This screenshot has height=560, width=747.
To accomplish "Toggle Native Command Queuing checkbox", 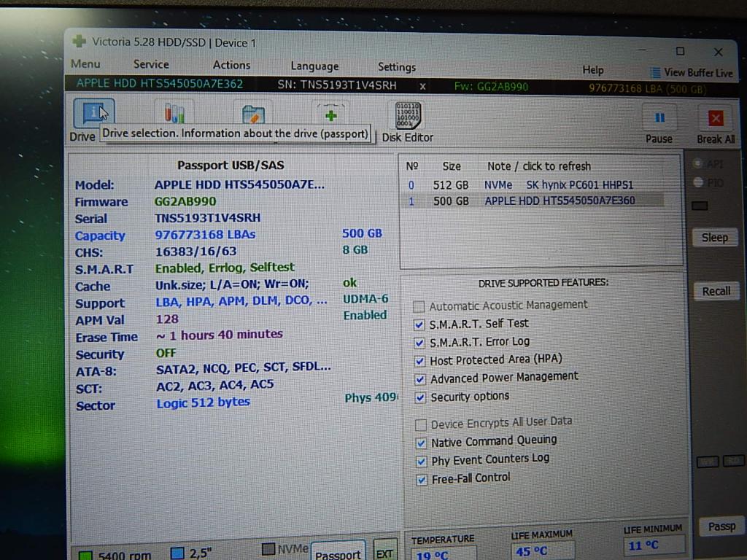I will pos(421,443).
